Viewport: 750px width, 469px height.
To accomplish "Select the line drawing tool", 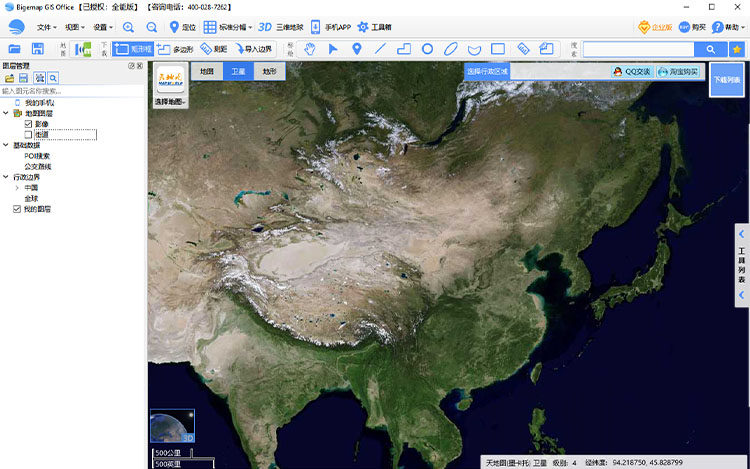I will (380, 49).
